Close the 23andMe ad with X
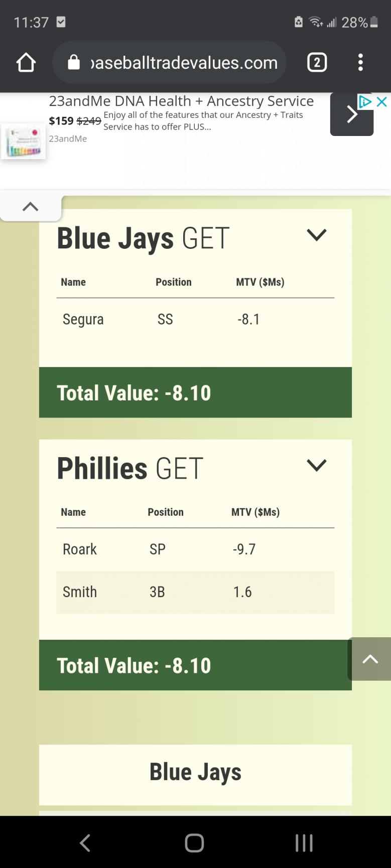The image size is (391, 868). [x=382, y=102]
